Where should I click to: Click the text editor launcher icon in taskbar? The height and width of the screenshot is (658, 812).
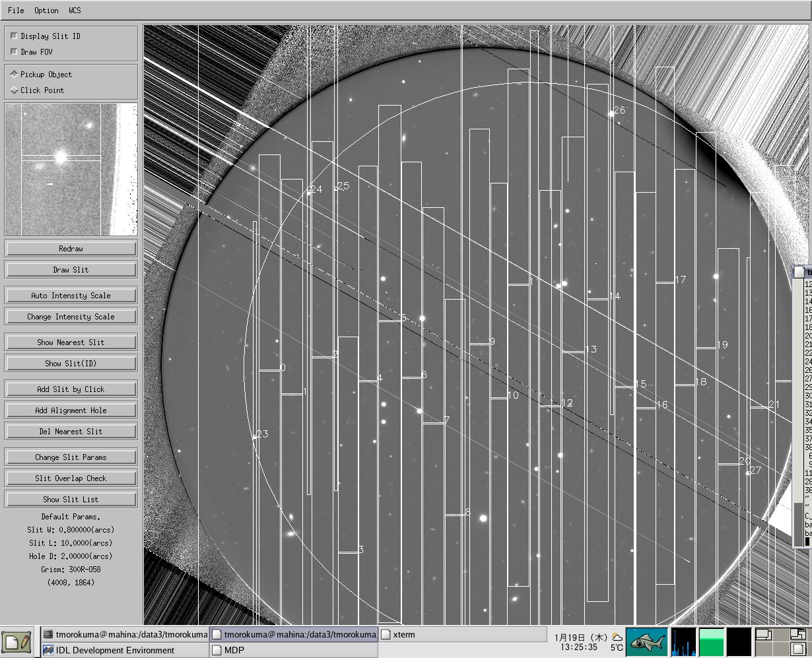17,642
